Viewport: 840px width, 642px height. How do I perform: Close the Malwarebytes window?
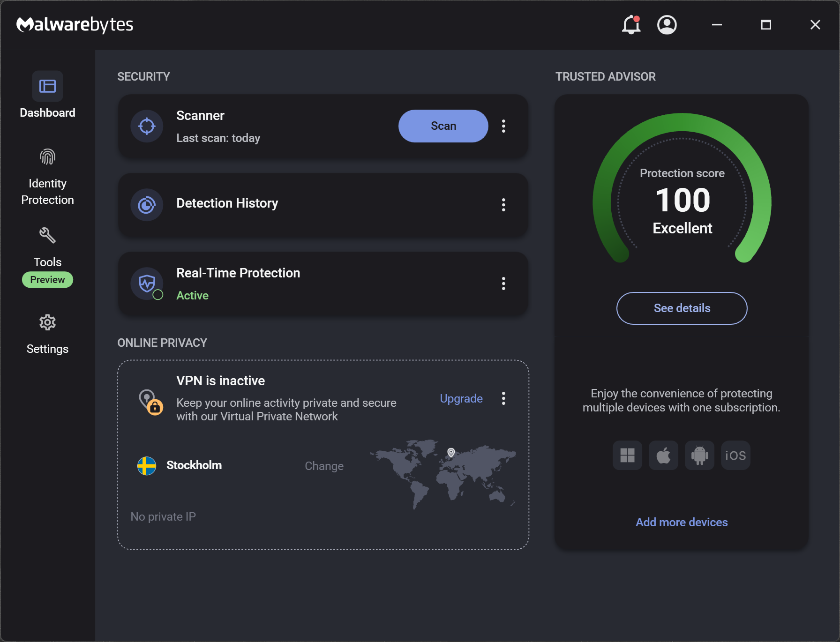[x=815, y=25]
